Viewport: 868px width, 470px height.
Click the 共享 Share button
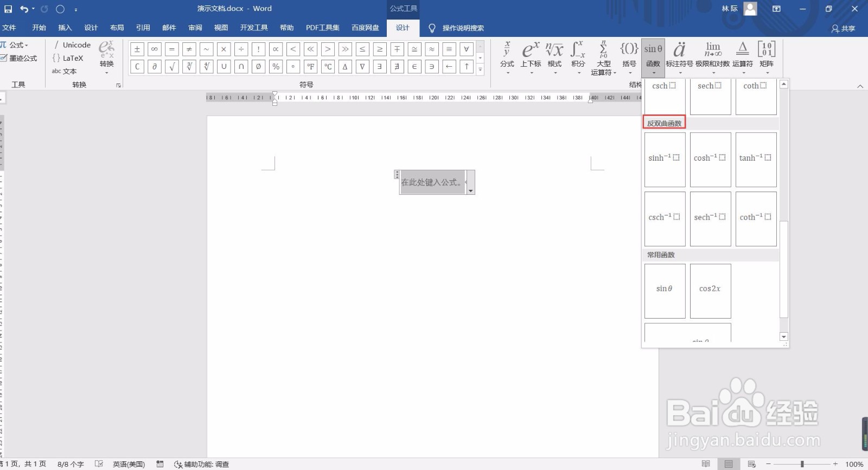(x=844, y=28)
